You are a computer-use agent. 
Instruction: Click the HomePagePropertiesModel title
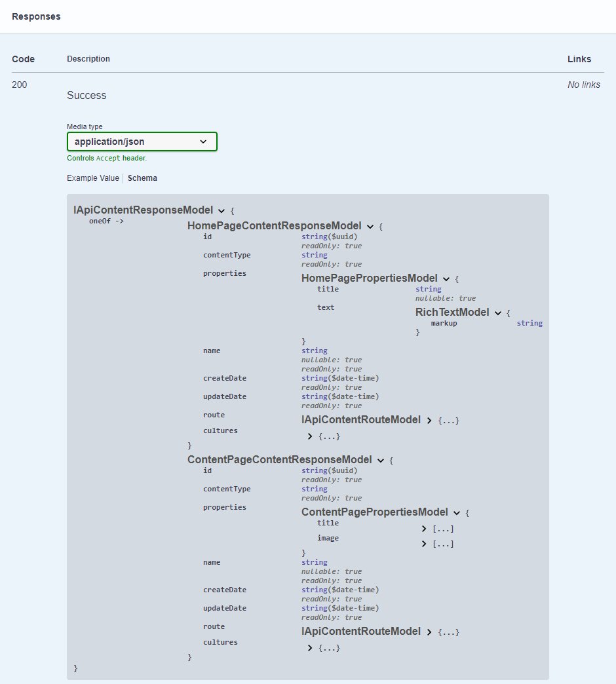tap(370, 278)
